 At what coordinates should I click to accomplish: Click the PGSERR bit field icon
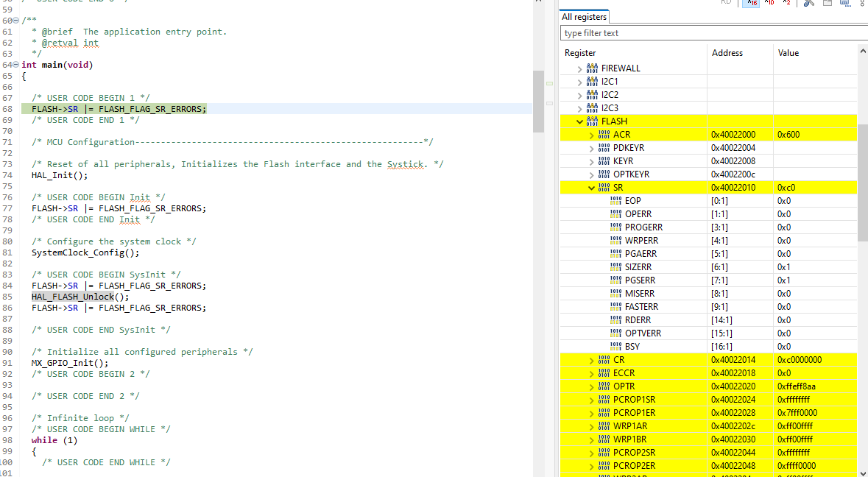615,280
